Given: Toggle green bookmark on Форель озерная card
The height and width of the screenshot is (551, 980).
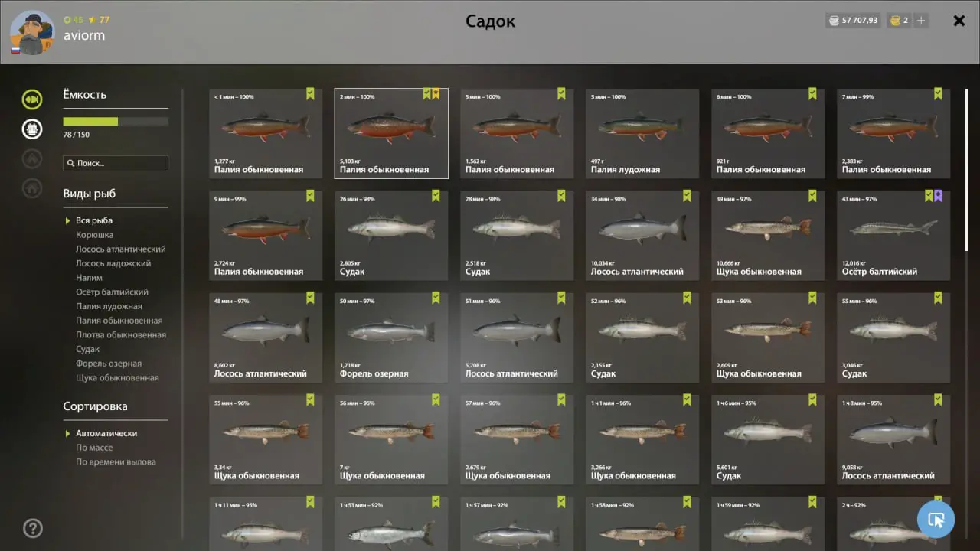Looking at the screenshot, I should point(436,298).
